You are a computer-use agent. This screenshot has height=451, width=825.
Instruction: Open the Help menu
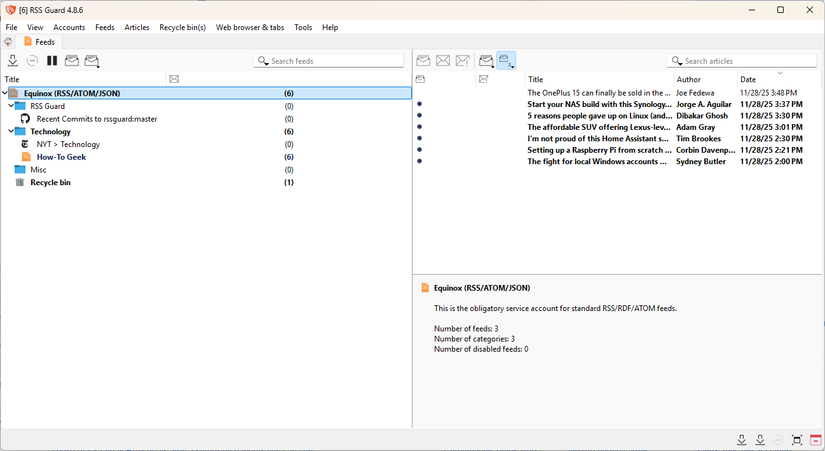[x=330, y=27]
